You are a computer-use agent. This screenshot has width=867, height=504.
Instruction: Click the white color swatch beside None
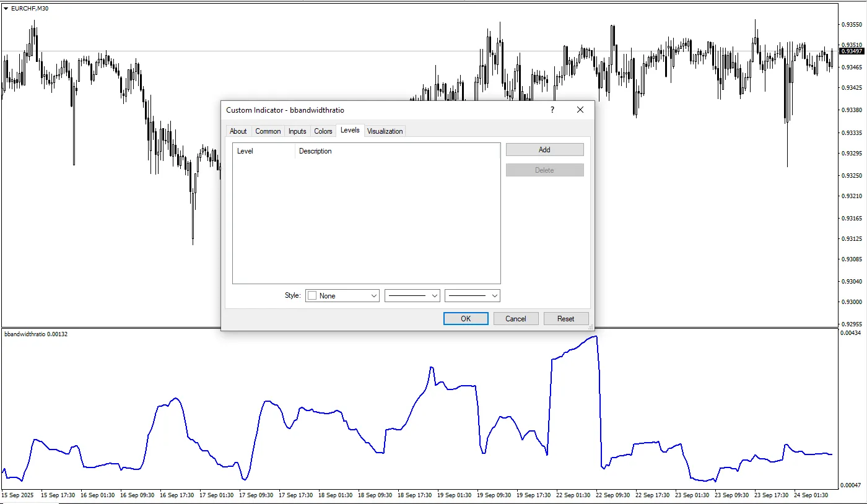point(313,296)
